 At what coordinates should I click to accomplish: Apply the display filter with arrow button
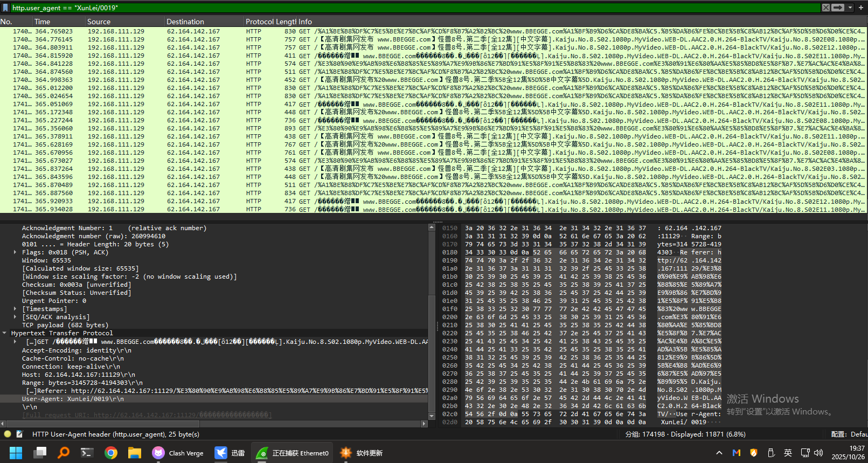pos(838,8)
